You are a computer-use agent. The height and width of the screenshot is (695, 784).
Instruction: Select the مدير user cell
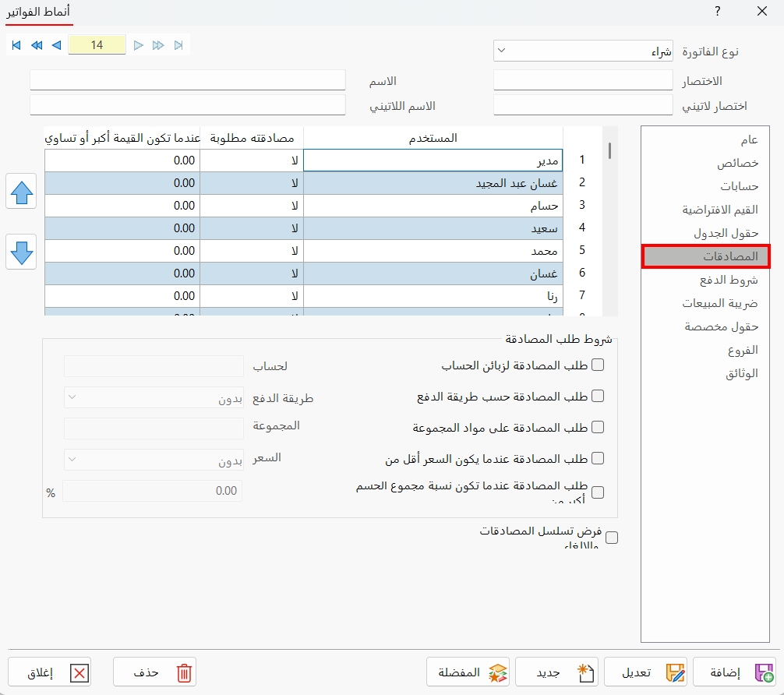433,160
